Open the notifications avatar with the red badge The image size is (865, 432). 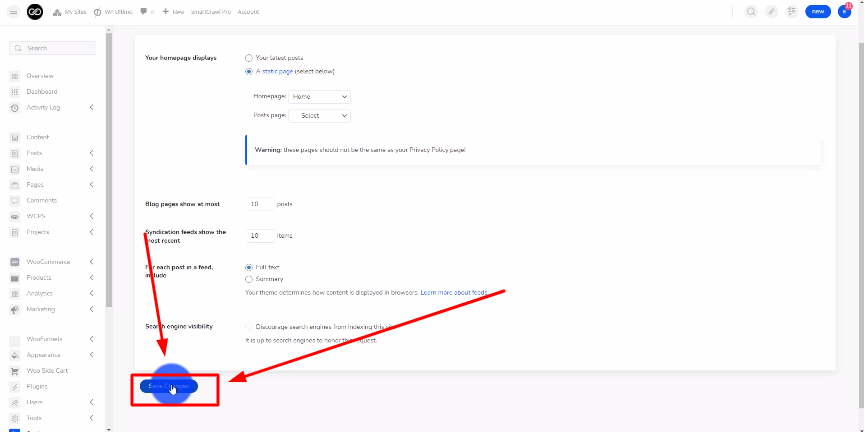(x=844, y=11)
